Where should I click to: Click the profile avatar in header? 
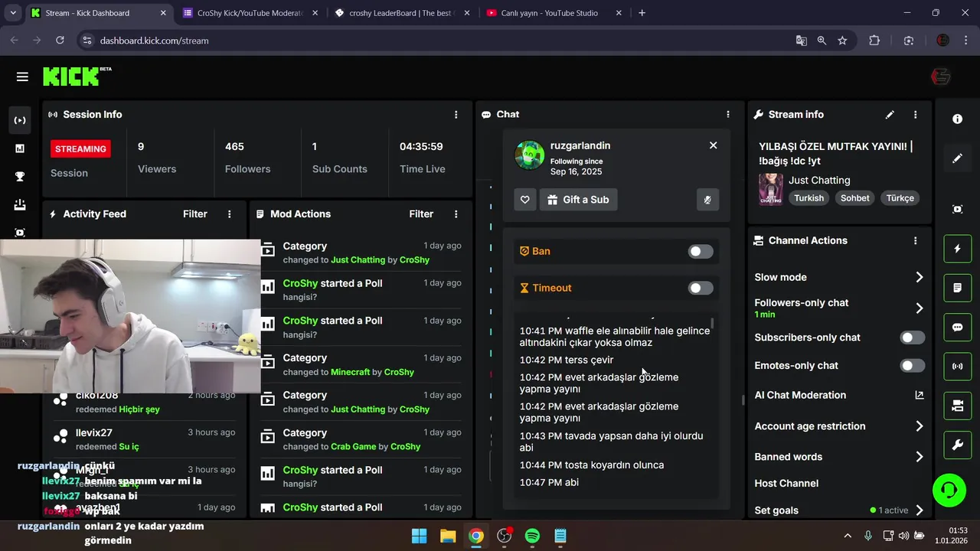[x=940, y=77]
